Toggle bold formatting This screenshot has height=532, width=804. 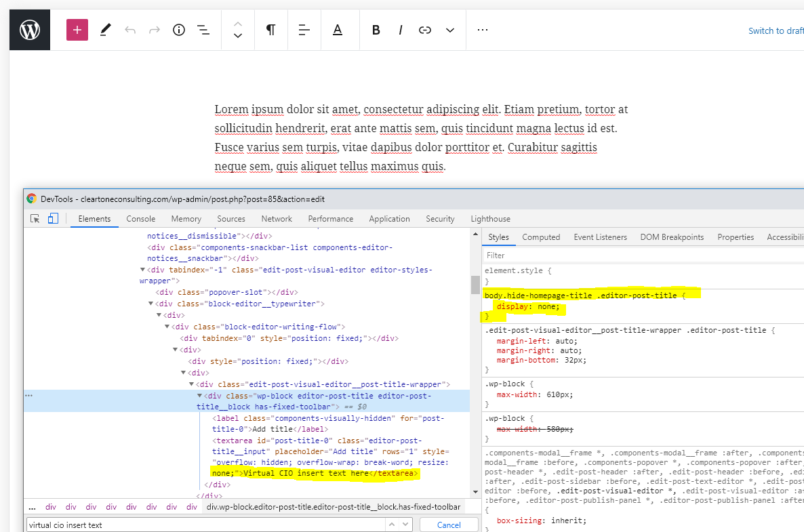click(376, 30)
